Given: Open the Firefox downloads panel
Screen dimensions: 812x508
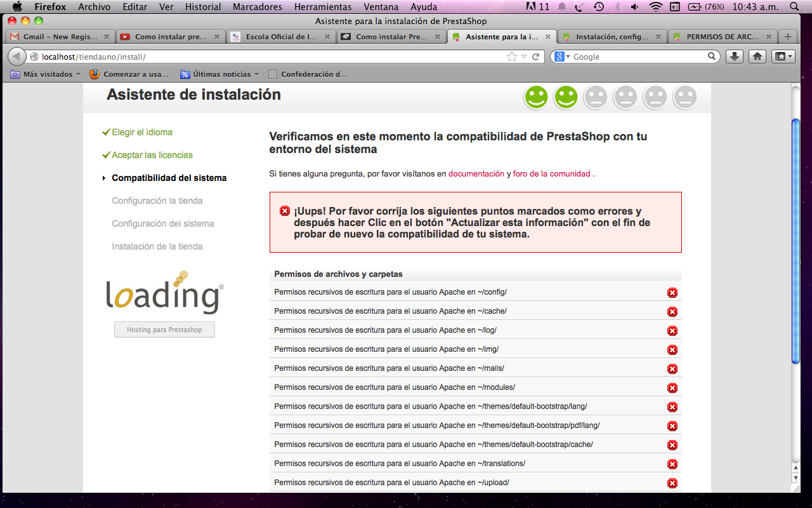Looking at the screenshot, I should point(735,57).
